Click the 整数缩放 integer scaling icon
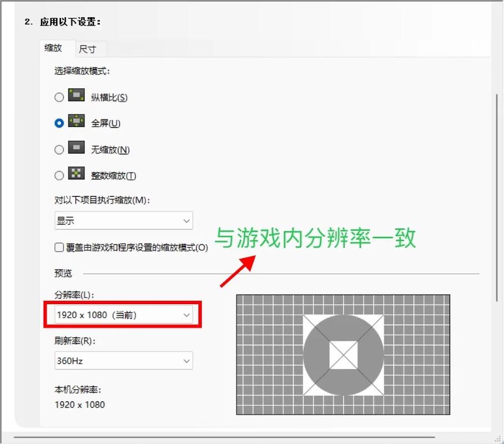 [76, 173]
